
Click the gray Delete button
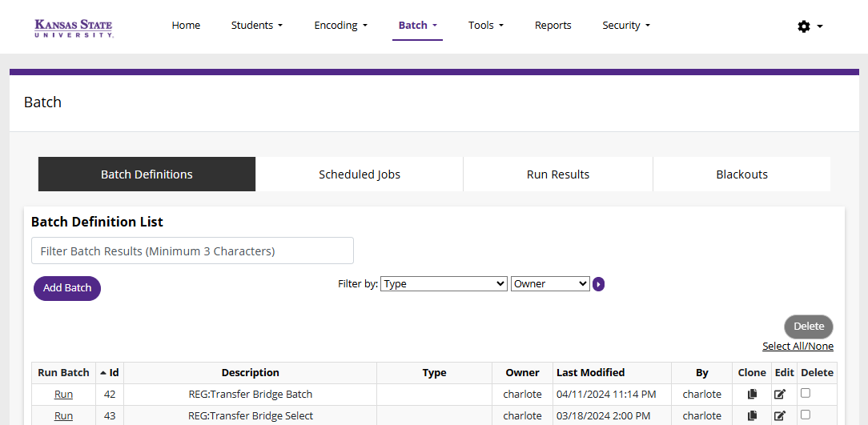tap(809, 327)
